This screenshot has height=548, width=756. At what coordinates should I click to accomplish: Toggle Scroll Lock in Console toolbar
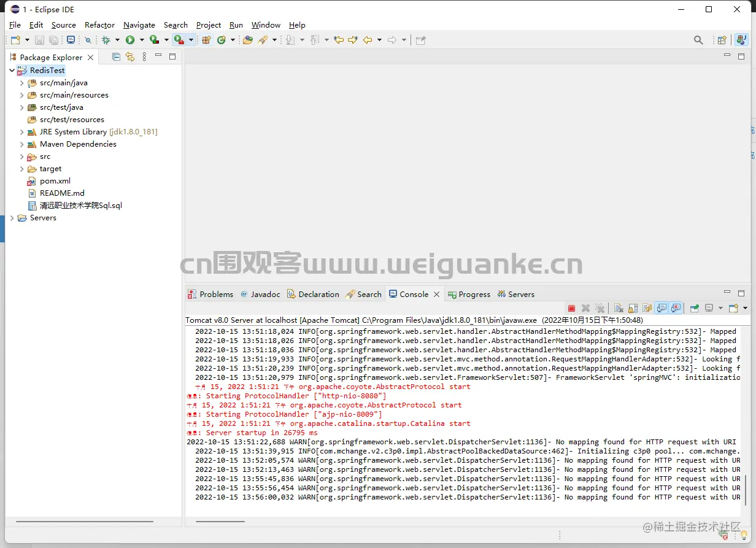[x=633, y=308]
